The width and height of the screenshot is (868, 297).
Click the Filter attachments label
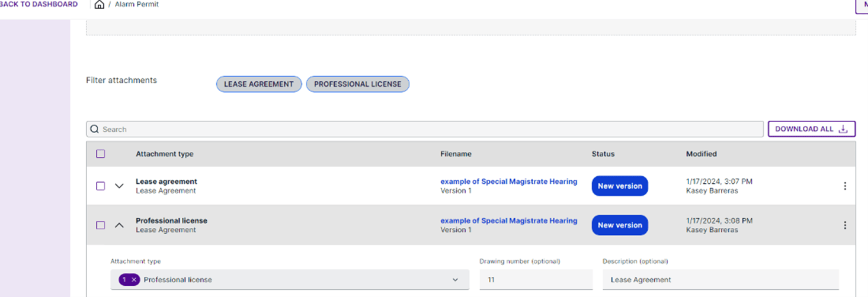coord(121,80)
